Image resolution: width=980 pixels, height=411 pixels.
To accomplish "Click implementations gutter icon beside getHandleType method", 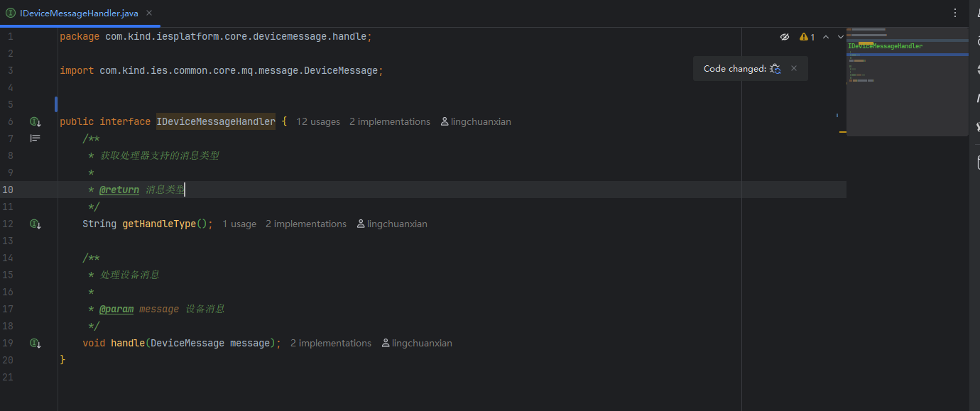I will click(35, 224).
